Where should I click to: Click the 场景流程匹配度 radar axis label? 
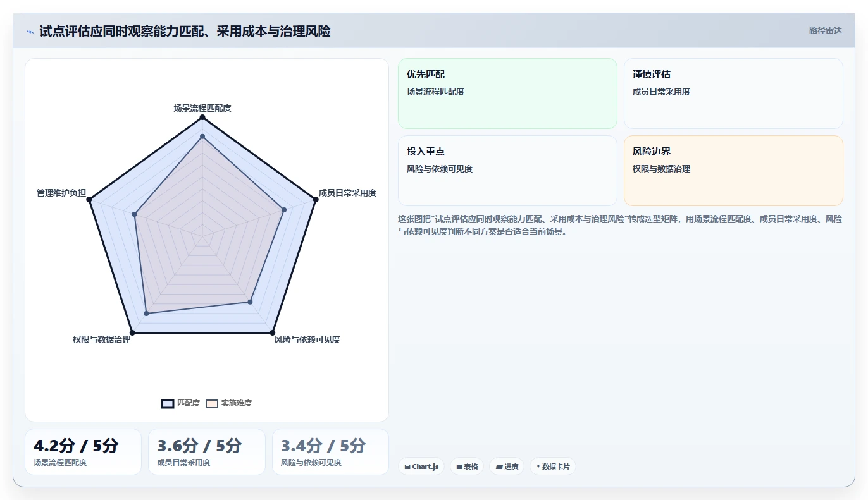point(202,108)
